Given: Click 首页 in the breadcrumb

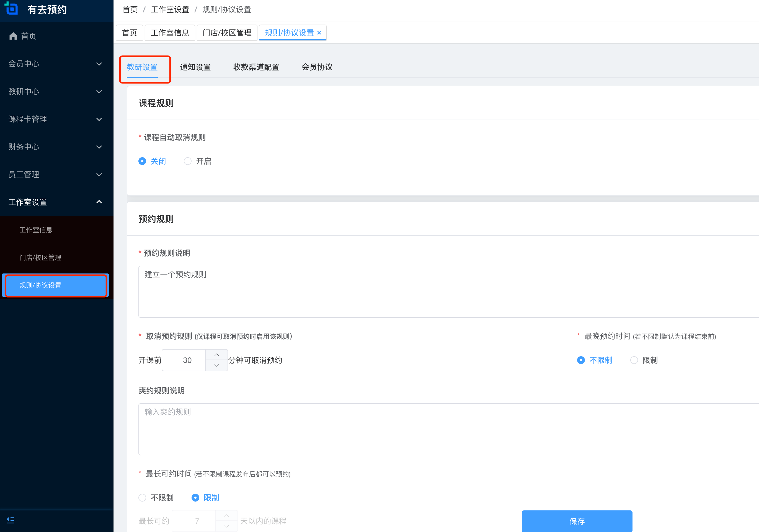Looking at the screenshot, I should pos(130,10).
